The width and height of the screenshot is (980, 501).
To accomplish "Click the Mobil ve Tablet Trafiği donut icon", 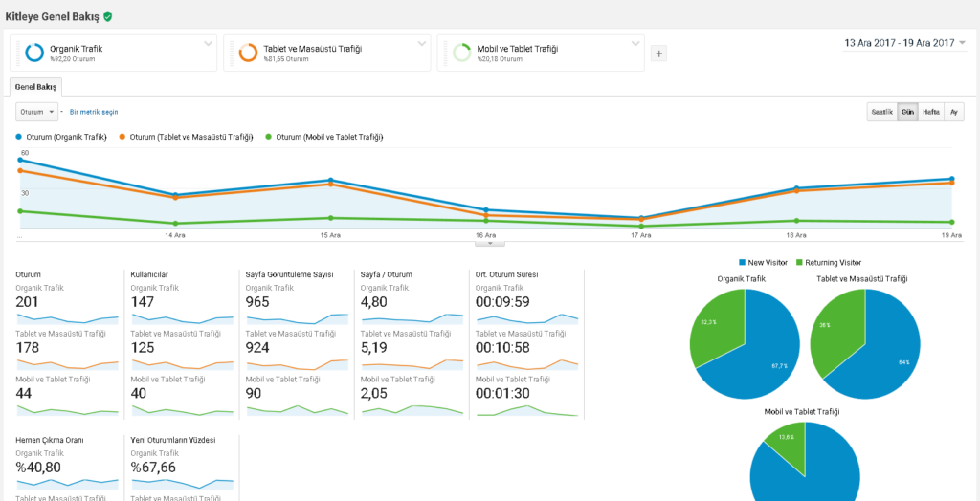I will (461, 53).
